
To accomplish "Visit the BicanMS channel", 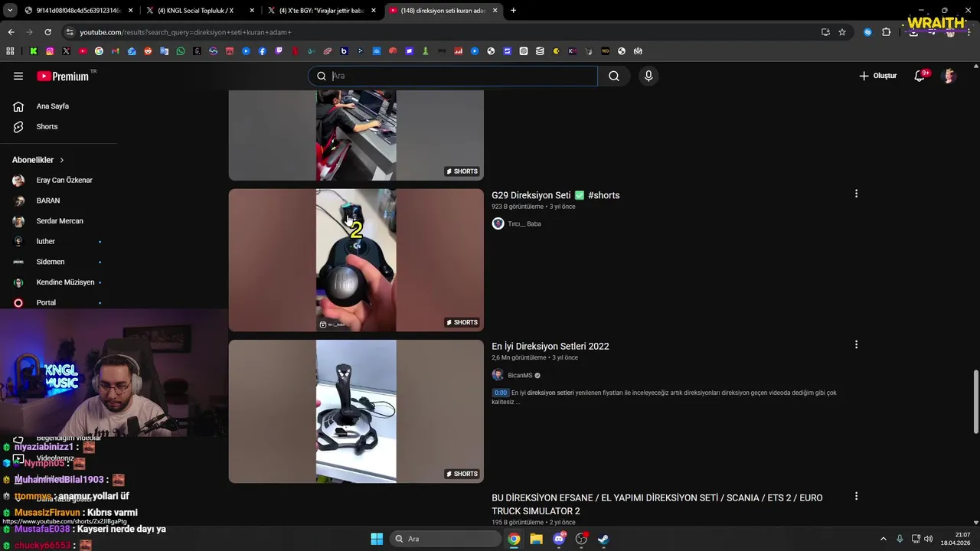I will click(x=520, y=375).
